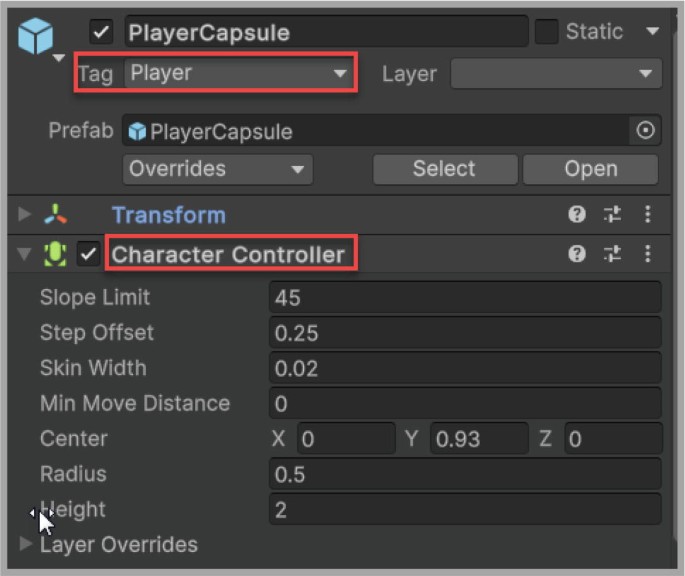Open the Tag dropdown showing Player
Viewport: 685px width, 576px height.
239,73
